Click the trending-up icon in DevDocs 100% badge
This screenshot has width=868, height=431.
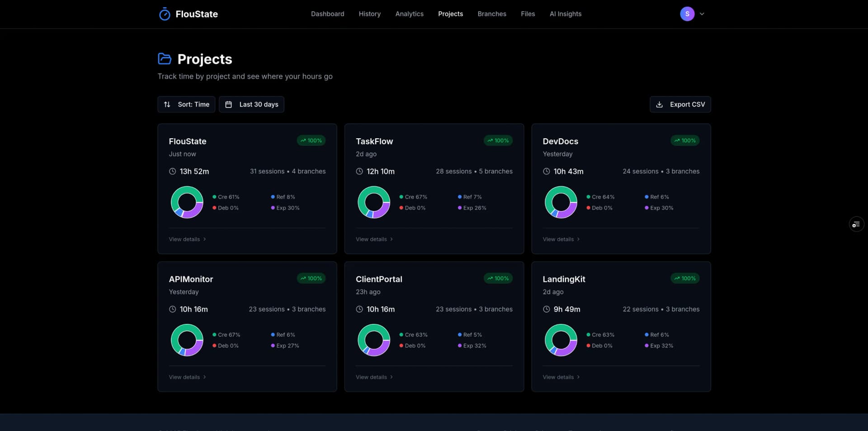[x=677, y=141]
